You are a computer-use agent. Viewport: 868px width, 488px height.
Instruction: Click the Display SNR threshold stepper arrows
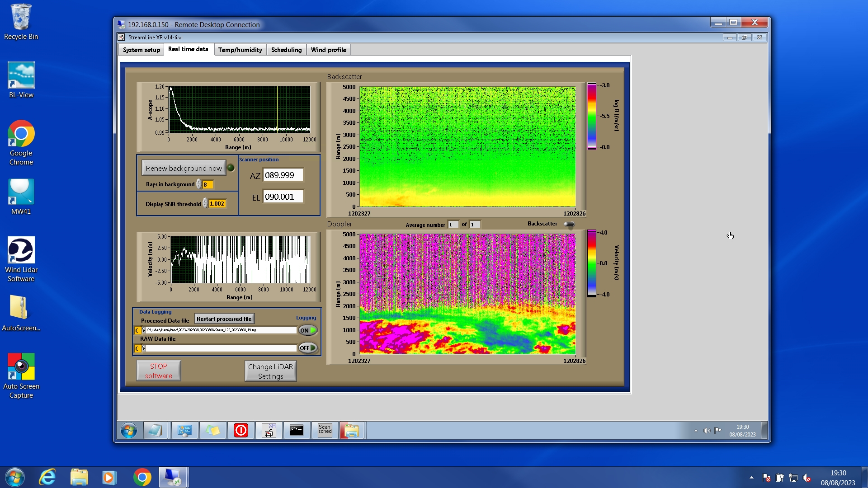click(205, 204)
